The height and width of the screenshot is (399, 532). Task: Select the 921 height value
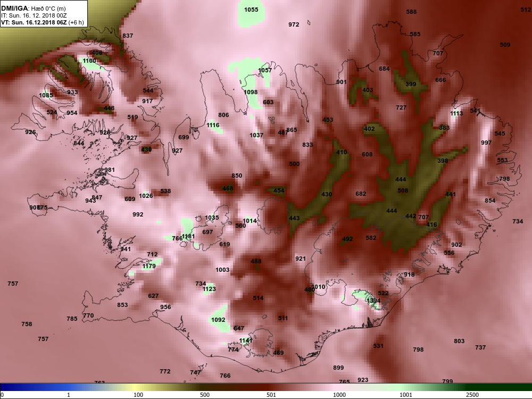coord(300,258)
